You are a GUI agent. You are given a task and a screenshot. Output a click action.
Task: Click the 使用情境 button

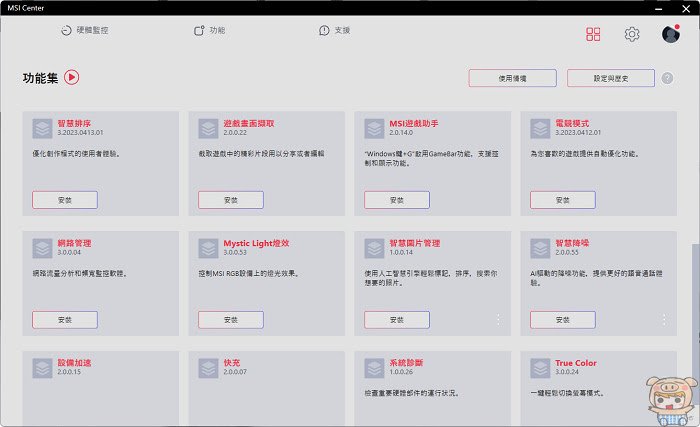(x=512, y=78)
